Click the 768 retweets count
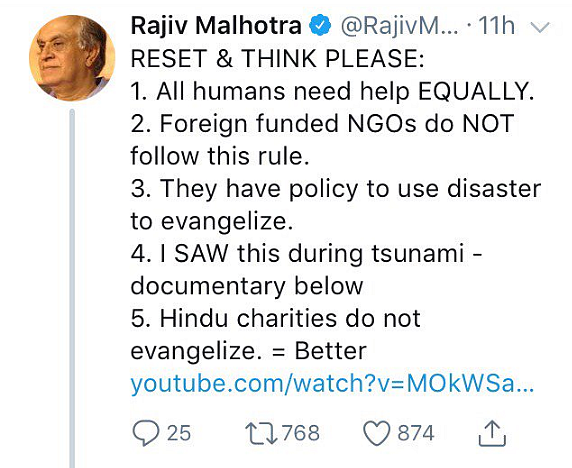572x468 pixels. (x=301, y=433)
